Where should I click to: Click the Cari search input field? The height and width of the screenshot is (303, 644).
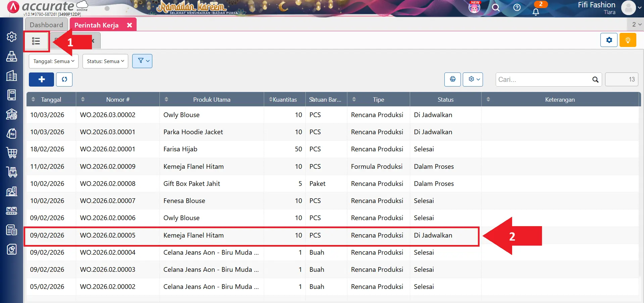point(544,80)
